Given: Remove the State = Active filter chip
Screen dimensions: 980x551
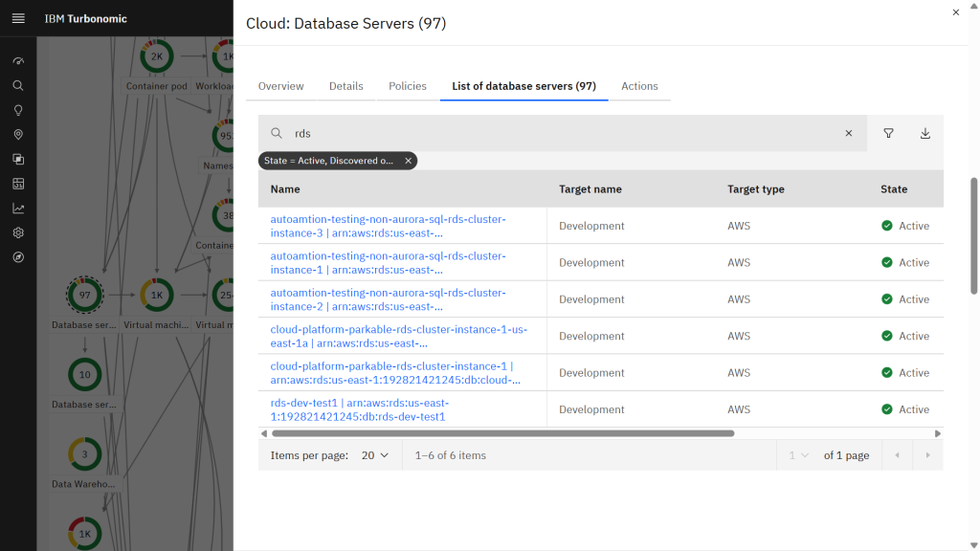Looking at the screenshot, I should coord(408,161).
